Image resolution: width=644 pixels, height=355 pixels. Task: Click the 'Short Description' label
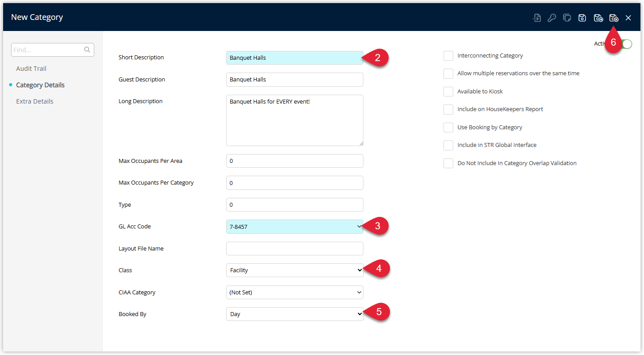[x=141, y=58]
